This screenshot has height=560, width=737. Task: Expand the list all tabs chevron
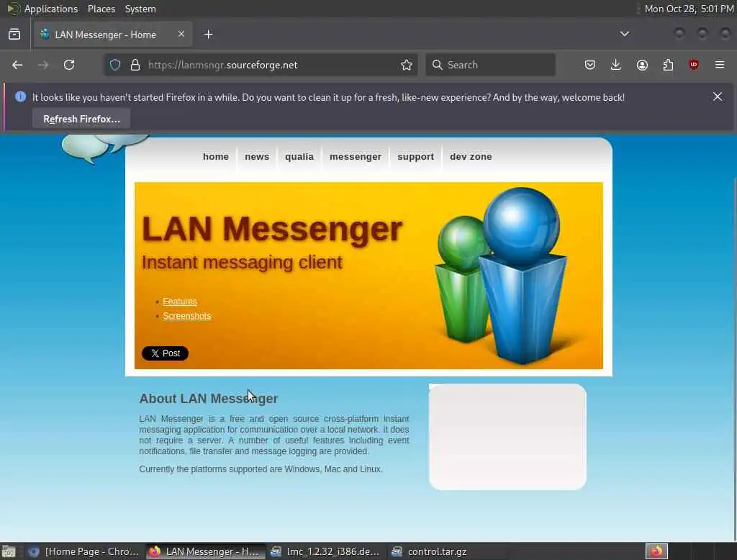[624, 34]
